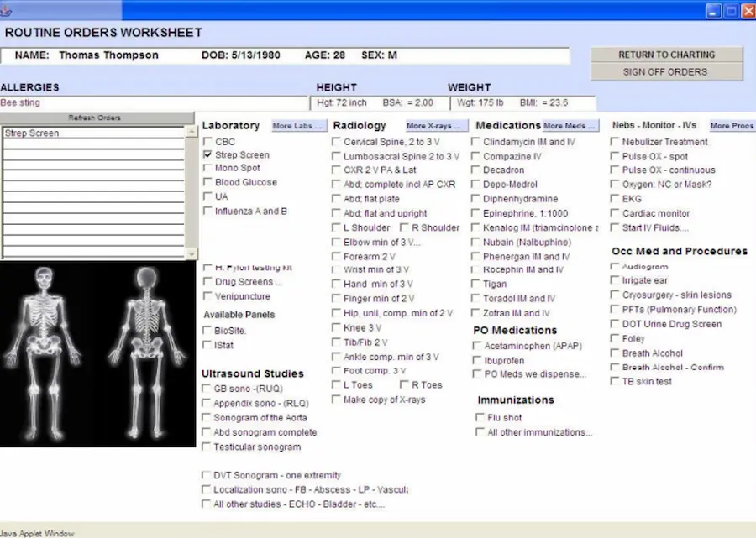
Task: Open the More X-rays list
Action: [x=433, y=125]
